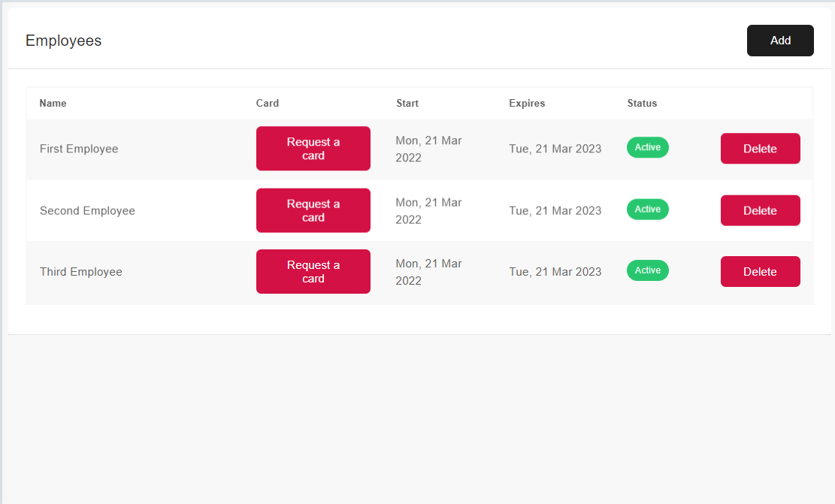Click Third Employee's expiry date
Screen dimensions: 835x504
[555, 272]
